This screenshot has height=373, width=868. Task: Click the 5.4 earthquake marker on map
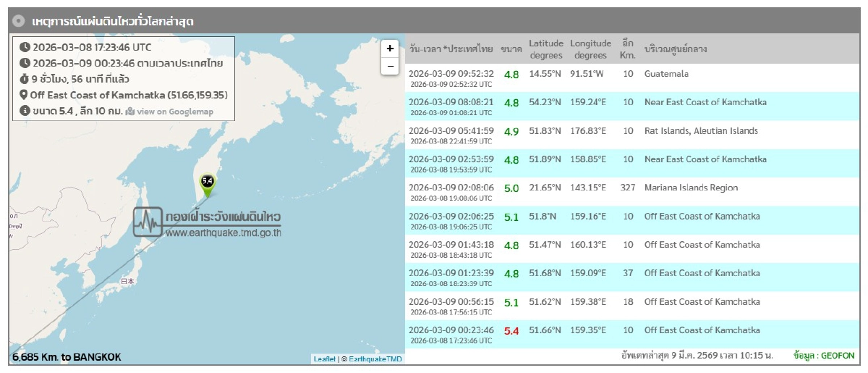(x=208, y=183)
